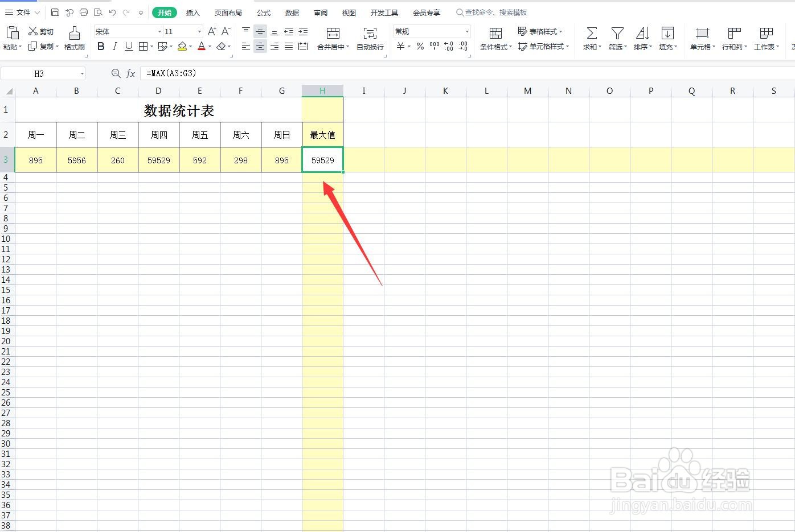Viewport: 795px width, 532px height.
Task: Pick the font color red swatch
Action: (x=202, y=50)
